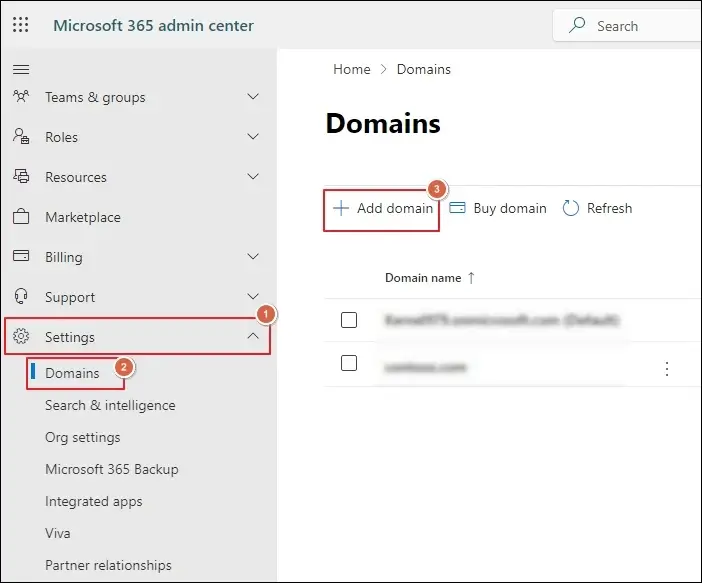Open more actions for the second domain
This screenshot has width=702, height=583.
tap(667, 369)
